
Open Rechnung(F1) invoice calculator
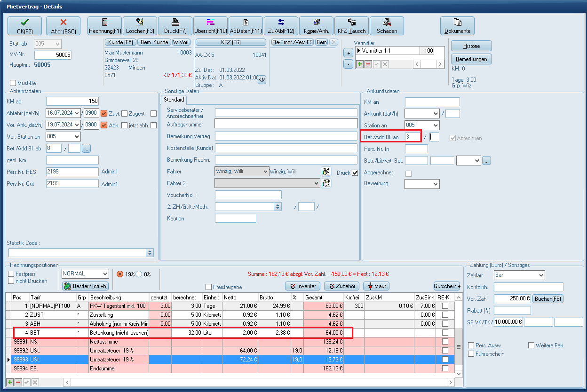tap(104, 26)
